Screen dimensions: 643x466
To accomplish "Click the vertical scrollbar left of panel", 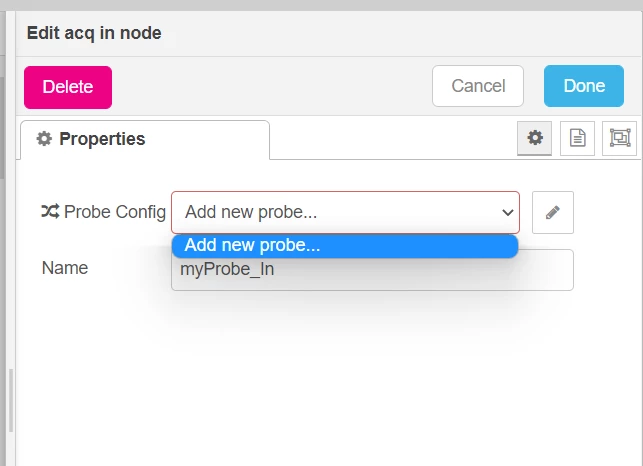I will pyautogui.click(x=2, y=127).
